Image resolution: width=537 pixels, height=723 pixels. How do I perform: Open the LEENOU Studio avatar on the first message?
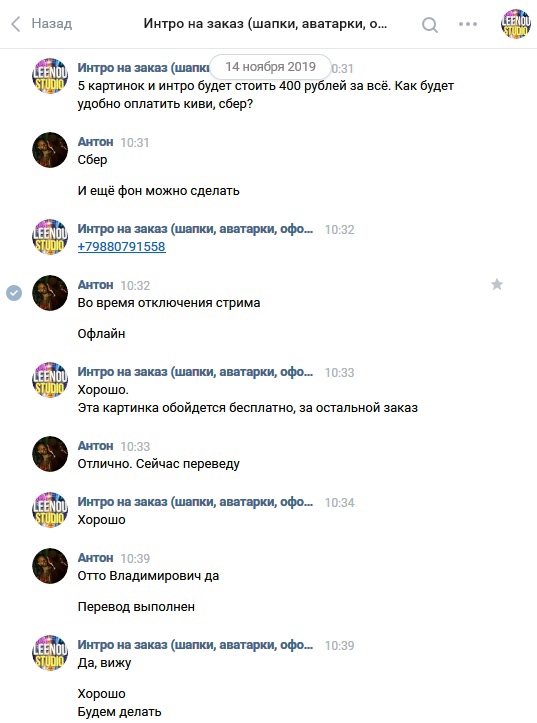point(50,76)
